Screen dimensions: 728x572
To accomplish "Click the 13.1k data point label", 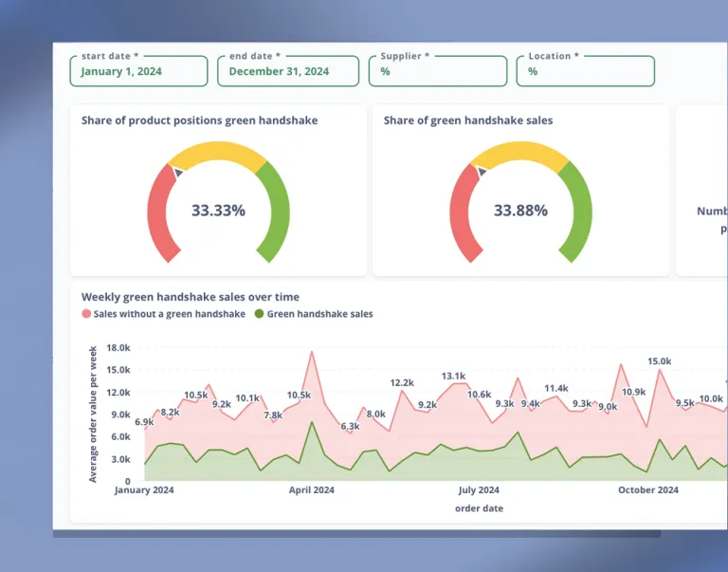I will (453, 377).
